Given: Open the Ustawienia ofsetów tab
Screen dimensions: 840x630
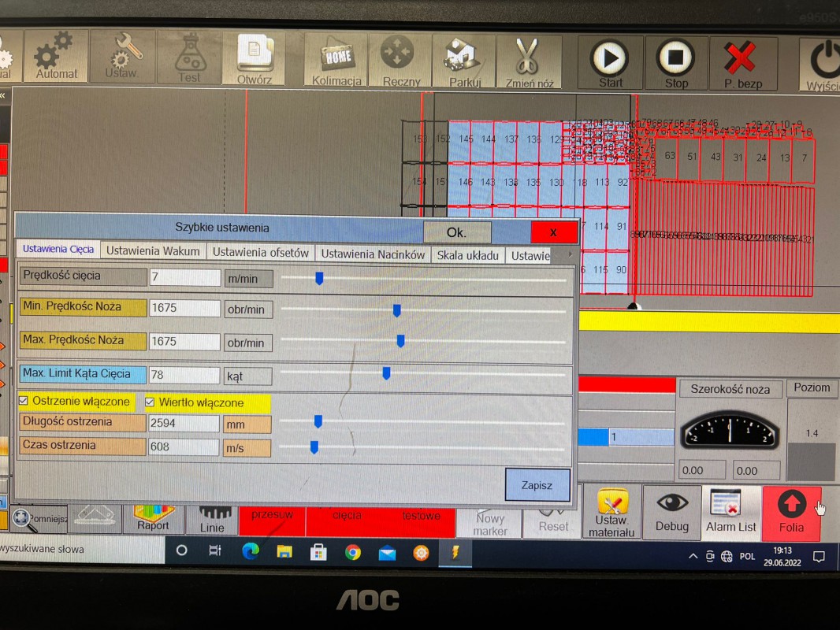Looking at the screenshot, I should pos(260,253).
